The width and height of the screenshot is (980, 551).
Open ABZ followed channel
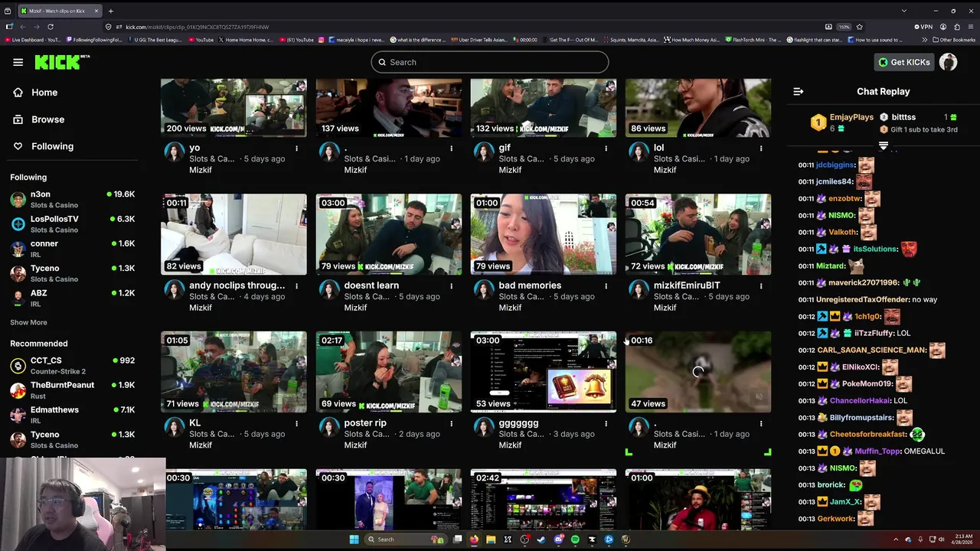pos(72,298)
